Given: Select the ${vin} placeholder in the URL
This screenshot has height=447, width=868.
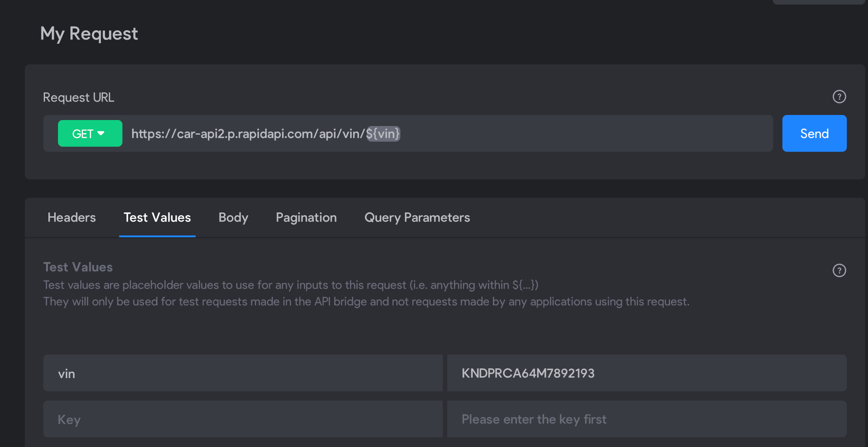Looking at the screenshot, I should (383, 134).
